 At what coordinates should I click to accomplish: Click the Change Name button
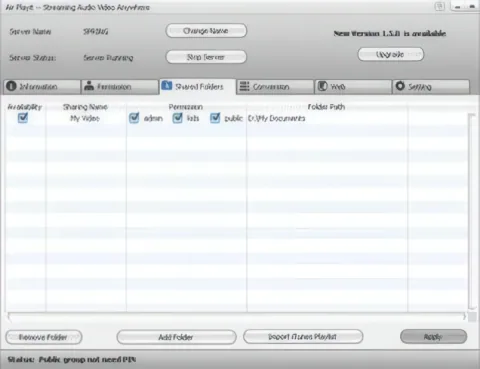coord(206,31)
